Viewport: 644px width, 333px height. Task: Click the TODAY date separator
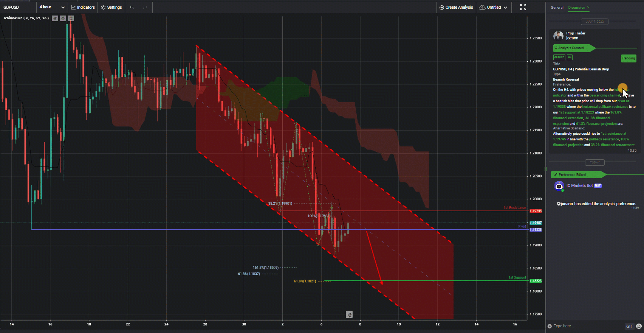coord(595,162)
